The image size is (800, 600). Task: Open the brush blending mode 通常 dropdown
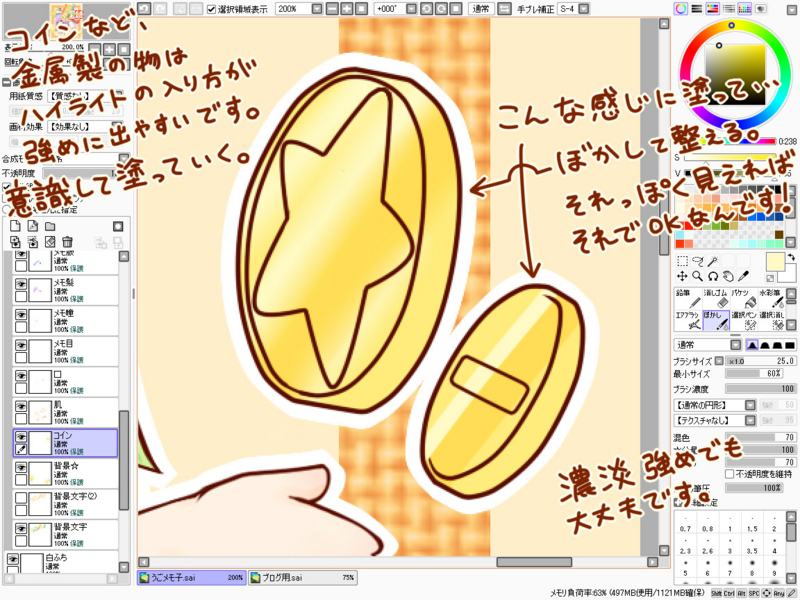[733, 346]
